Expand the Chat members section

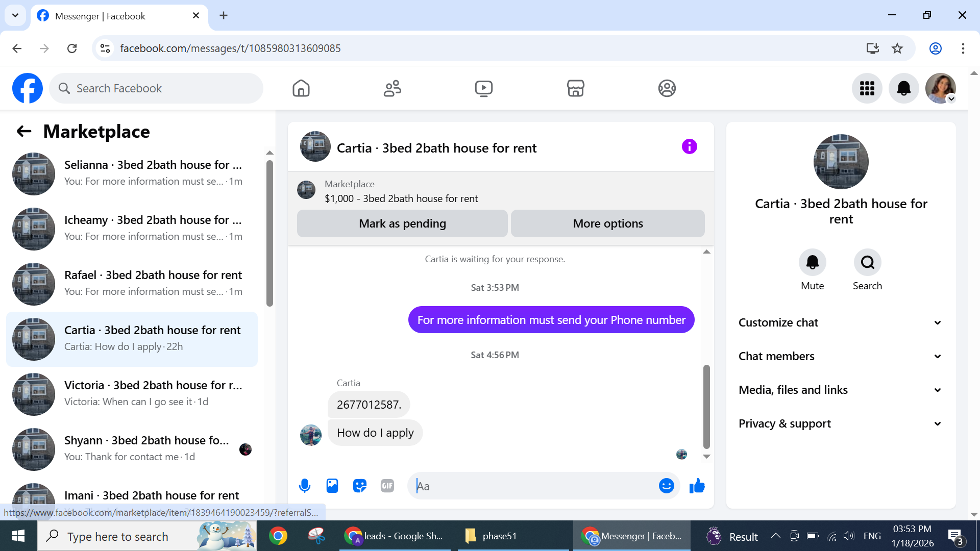tap(840, 356)
